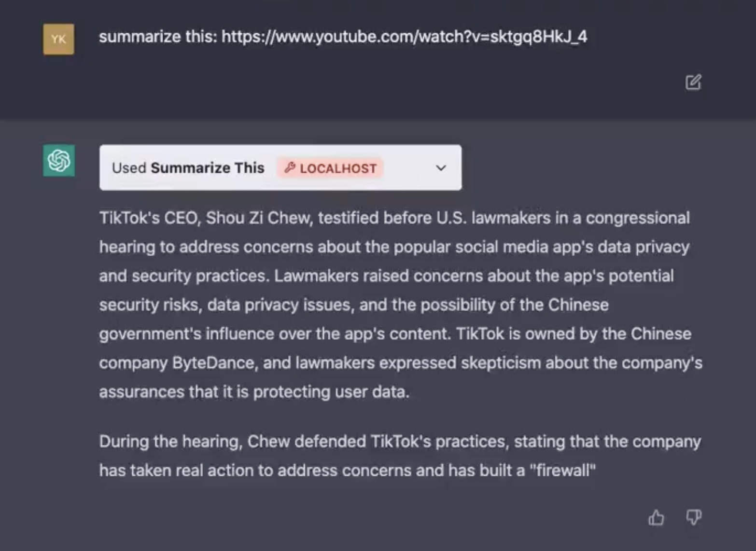Click the edit message pencil icon
Image resolution: width=756 pixels, height=551 pixels.
[693, 83]
